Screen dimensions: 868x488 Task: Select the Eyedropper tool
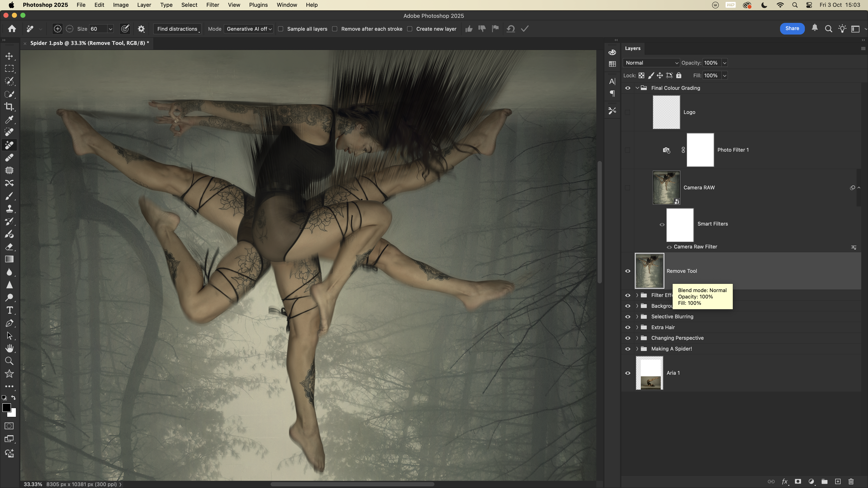tap(10, 119)
